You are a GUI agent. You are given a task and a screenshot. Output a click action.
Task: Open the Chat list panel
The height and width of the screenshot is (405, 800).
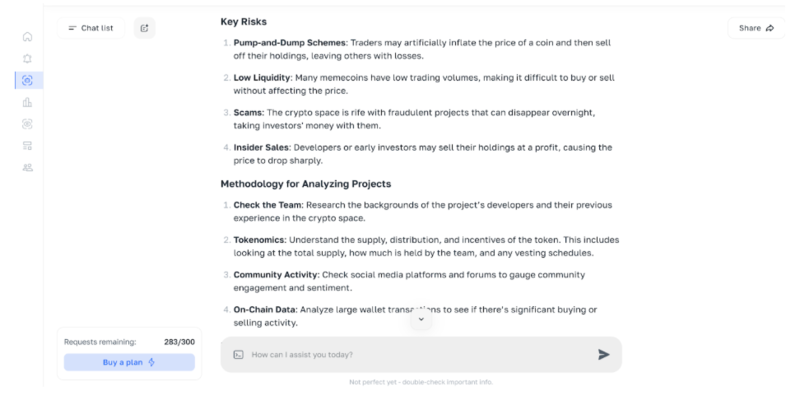(91, 28)
